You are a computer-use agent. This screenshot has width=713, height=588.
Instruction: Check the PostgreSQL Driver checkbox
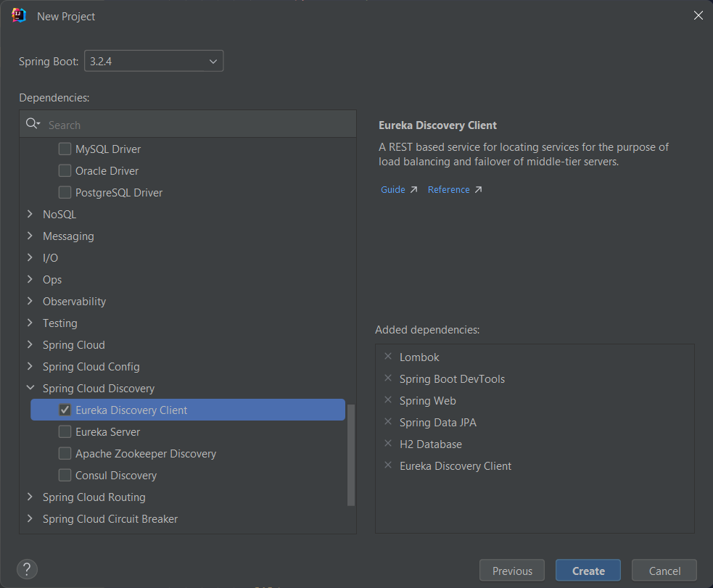65,193
